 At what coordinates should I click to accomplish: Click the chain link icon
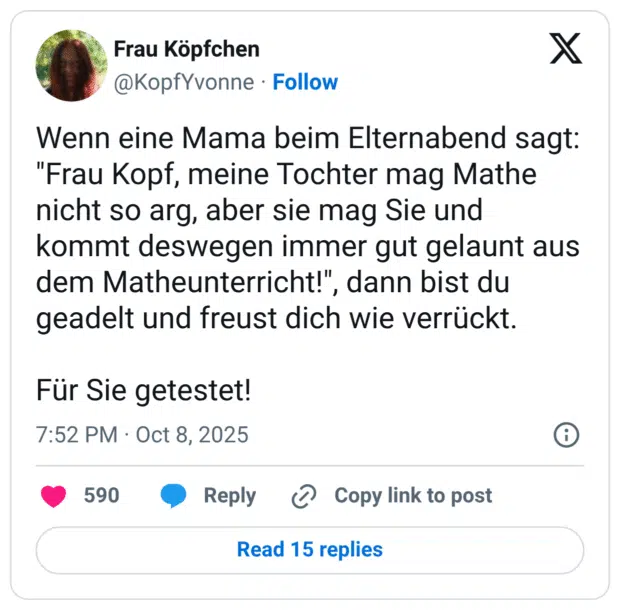303,496
